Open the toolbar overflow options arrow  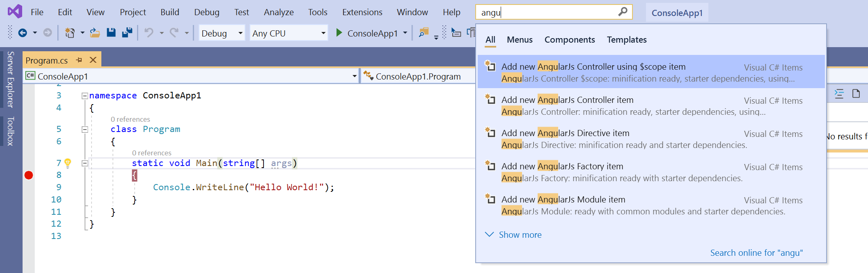[x=436, y=37]
